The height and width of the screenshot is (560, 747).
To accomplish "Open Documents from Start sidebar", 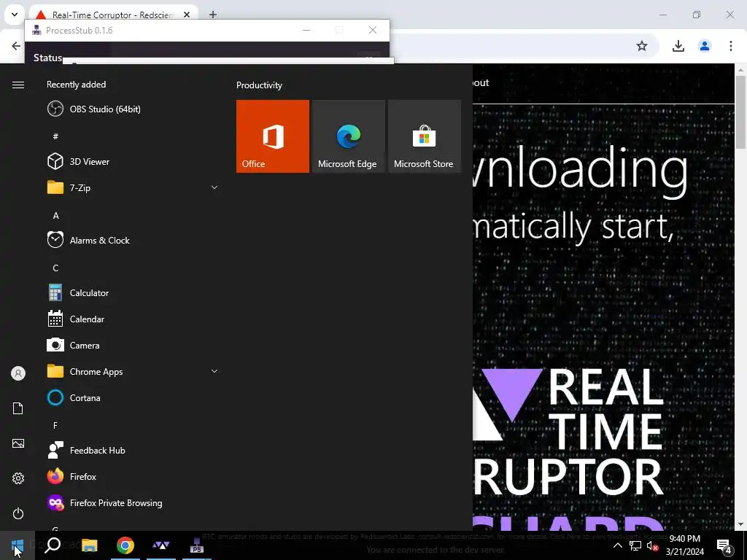I will [18, 408].
